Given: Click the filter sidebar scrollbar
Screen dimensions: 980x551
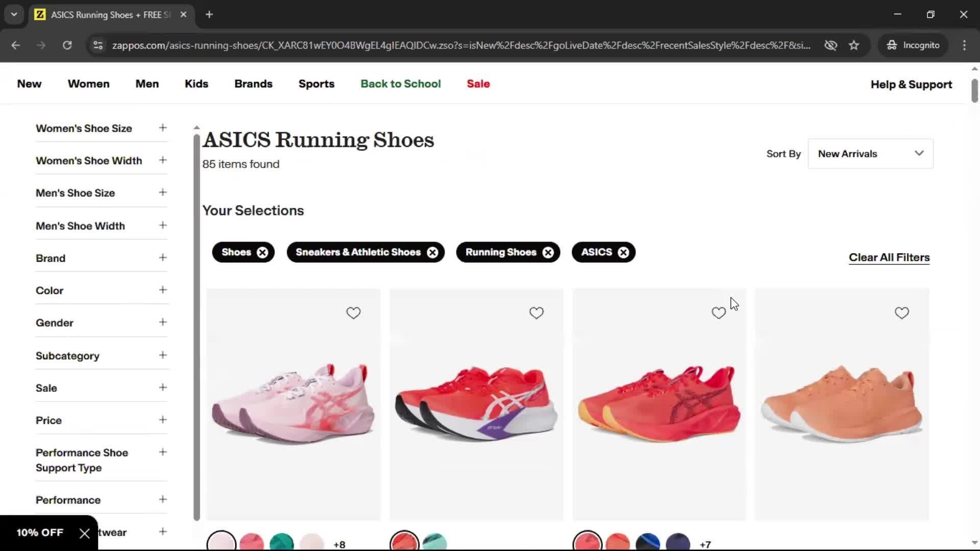Looking at the screenshot, I should pos(197,327).
